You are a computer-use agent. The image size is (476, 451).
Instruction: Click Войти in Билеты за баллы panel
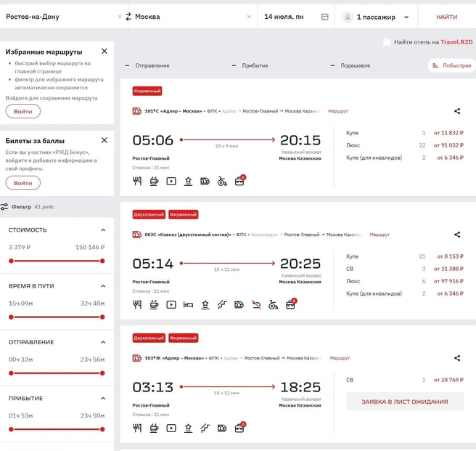23,183
